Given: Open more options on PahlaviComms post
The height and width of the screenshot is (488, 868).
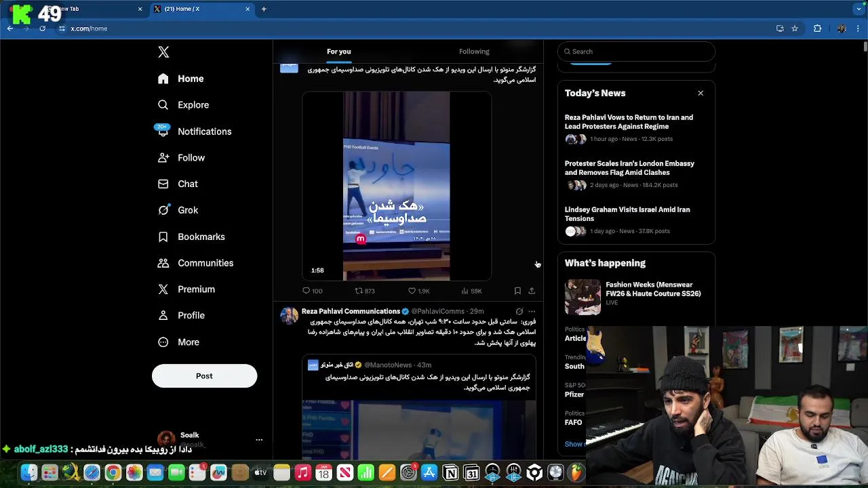Looking at the screenshot, I should pyautogui.click(x=532, y=312).
